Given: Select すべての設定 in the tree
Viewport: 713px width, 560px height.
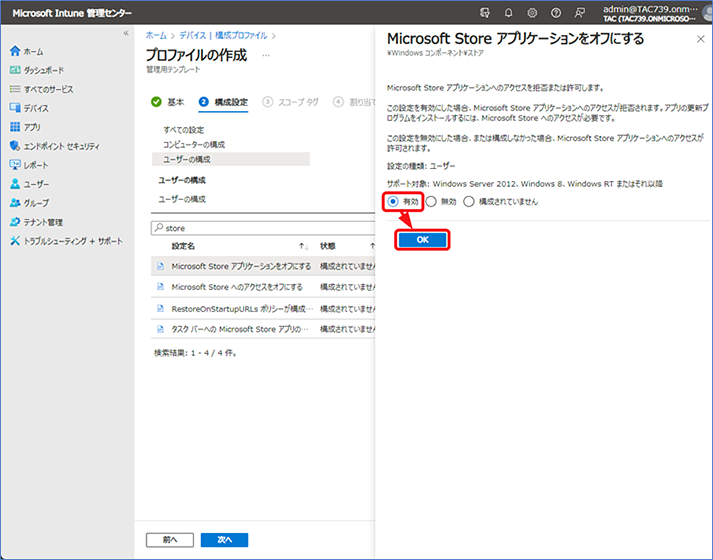Looking at the screenshot, I should [x=183, y=130].
